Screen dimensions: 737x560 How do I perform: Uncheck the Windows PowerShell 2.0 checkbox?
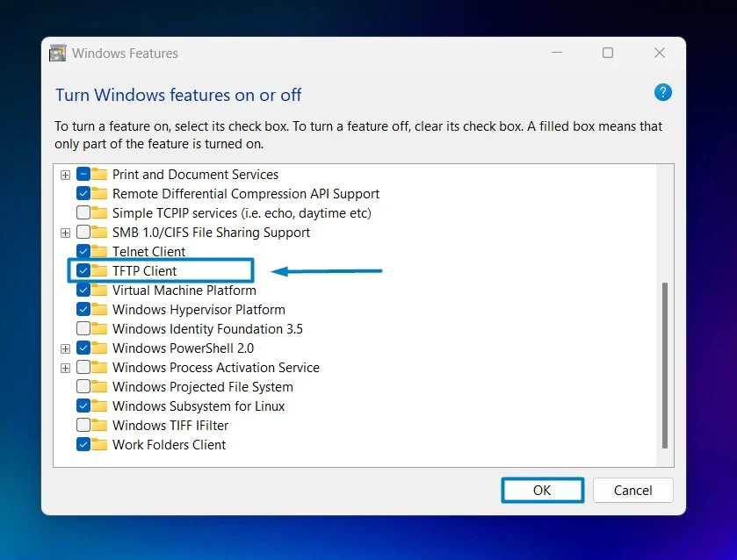coord(83,348)
